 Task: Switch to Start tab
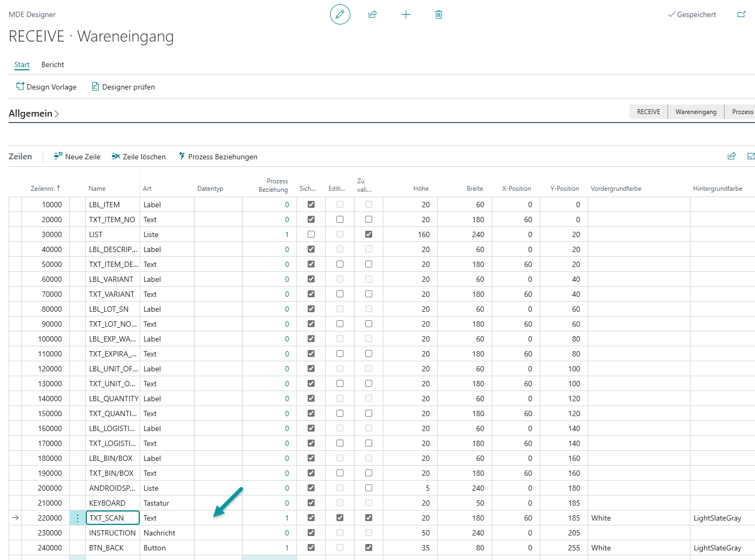click(22, 64)
